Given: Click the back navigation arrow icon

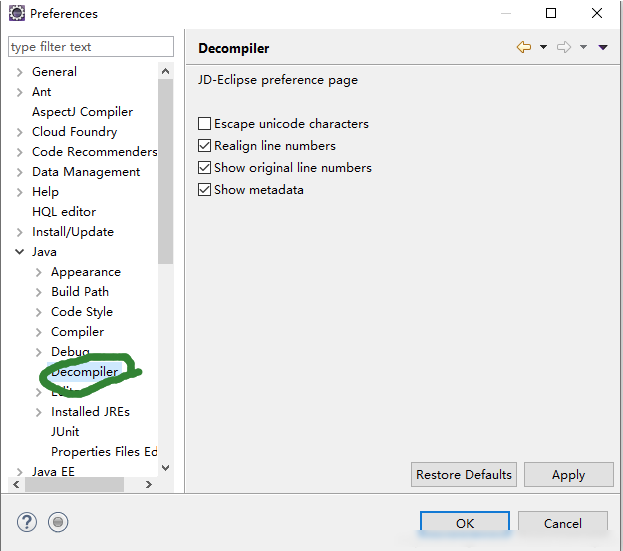Looking at the screenshot, I should coord(523,47).
